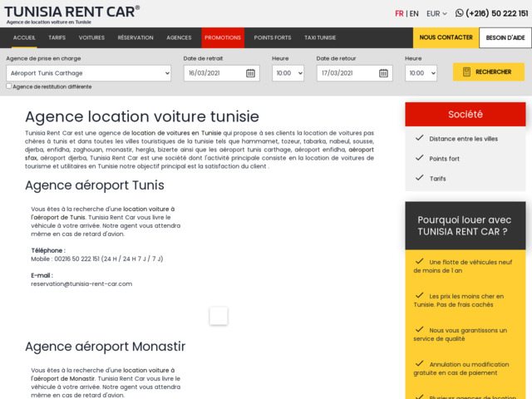Go to the Accueil menu item

tap(24, 37)
